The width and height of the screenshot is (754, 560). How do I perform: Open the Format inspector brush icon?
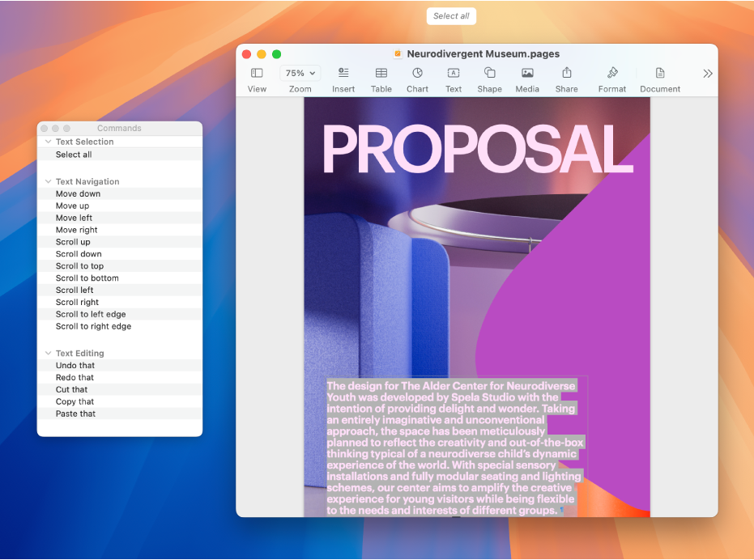612,73
